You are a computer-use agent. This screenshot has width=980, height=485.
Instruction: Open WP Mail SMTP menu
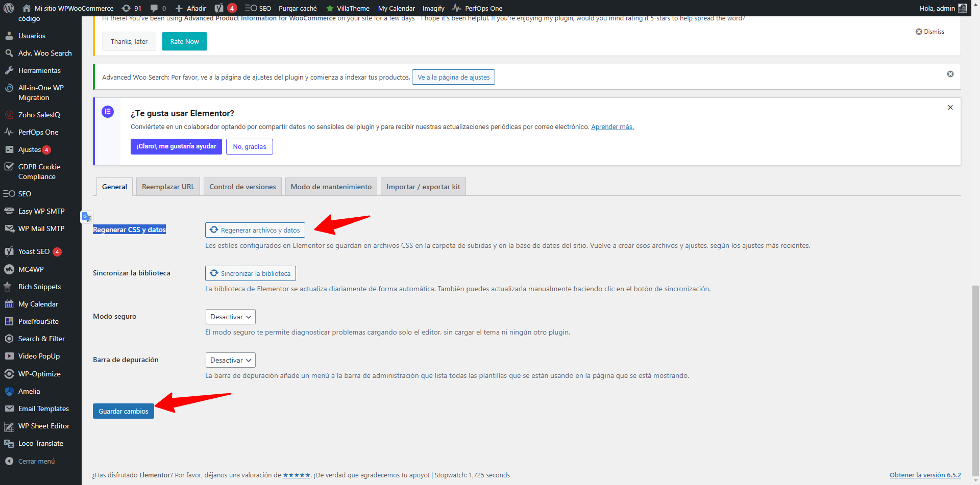point(41,228)
